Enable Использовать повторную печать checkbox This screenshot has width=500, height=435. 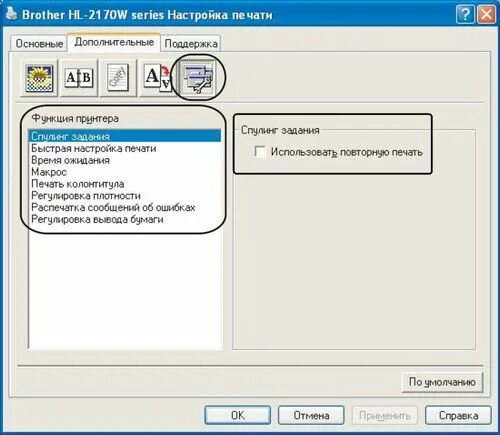pos(260,152)
